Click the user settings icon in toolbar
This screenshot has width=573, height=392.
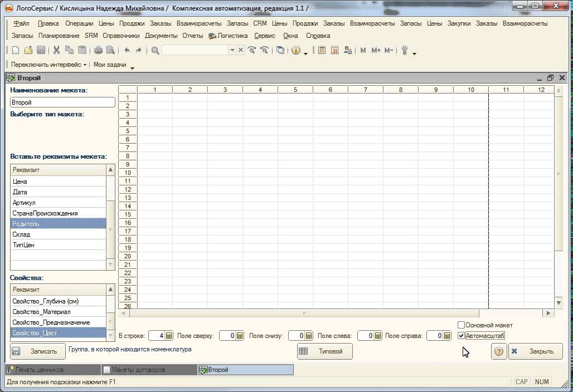coord(347,50)
